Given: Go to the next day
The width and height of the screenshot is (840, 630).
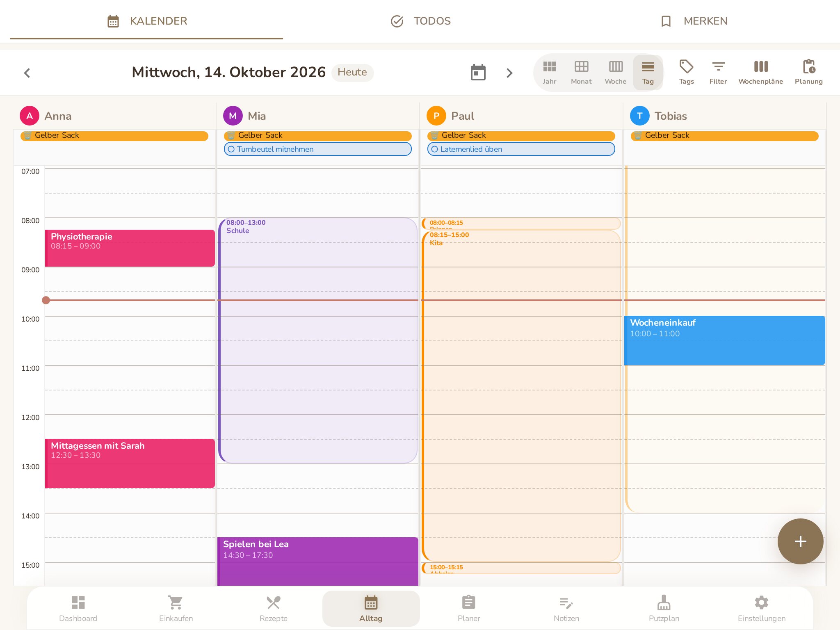Looking at the screenshot, I should (509, 73).
